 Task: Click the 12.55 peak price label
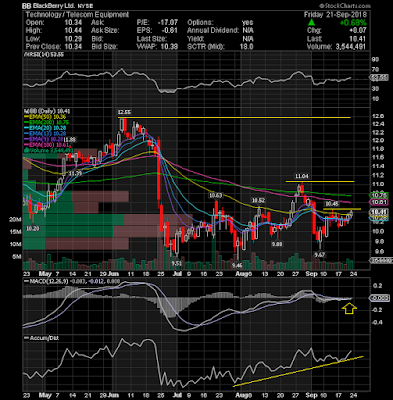coord(123,112)
